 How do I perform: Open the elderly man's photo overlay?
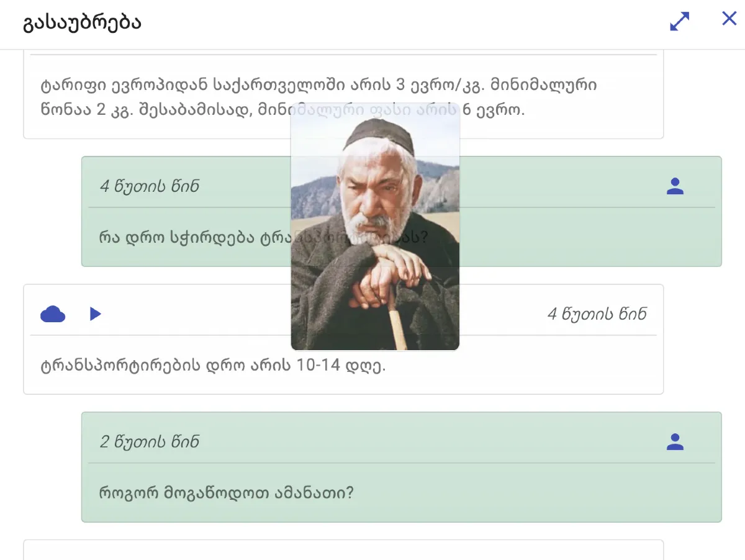point(375,227)
